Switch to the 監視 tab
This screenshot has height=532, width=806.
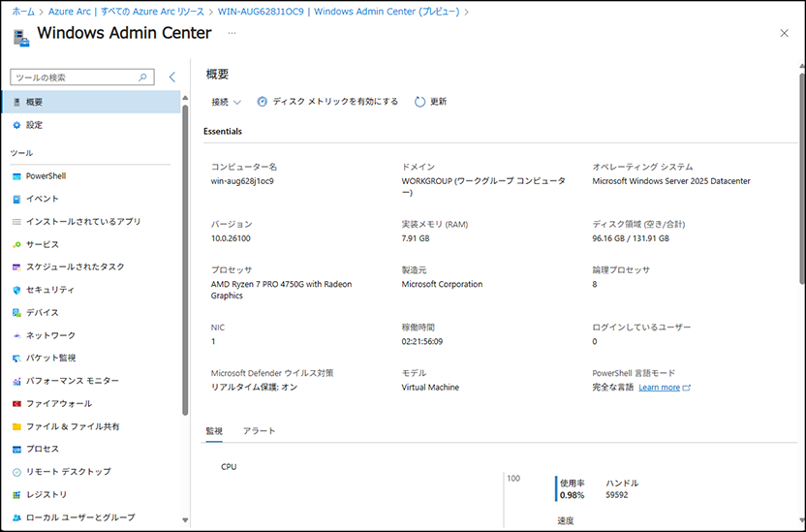click(x=214, y=431)
